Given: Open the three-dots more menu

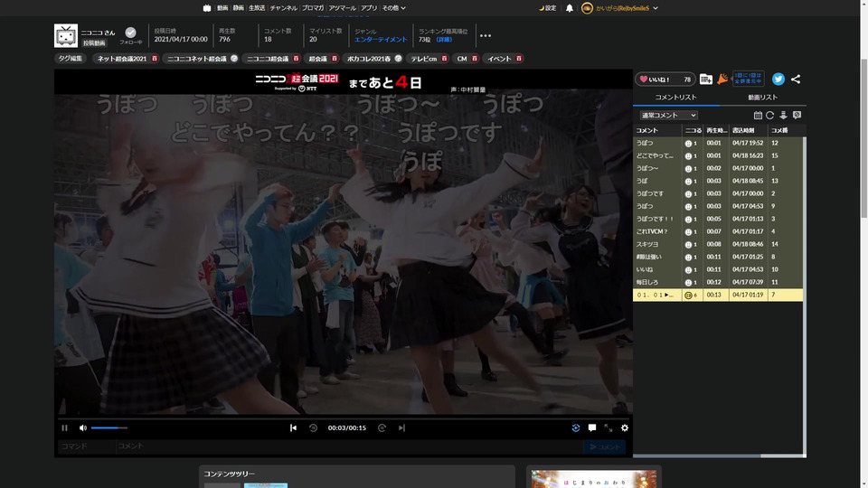Looking at the screenshot, I should [x=486, y=36].
